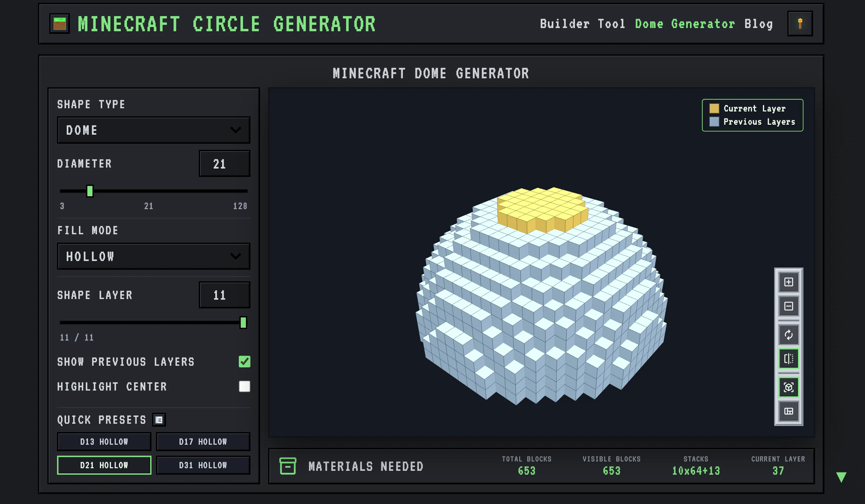Uncheck Show Previous Layers checkbox
Screen dimensions: 865x504
pyautogui.click(x=244, y=362)
